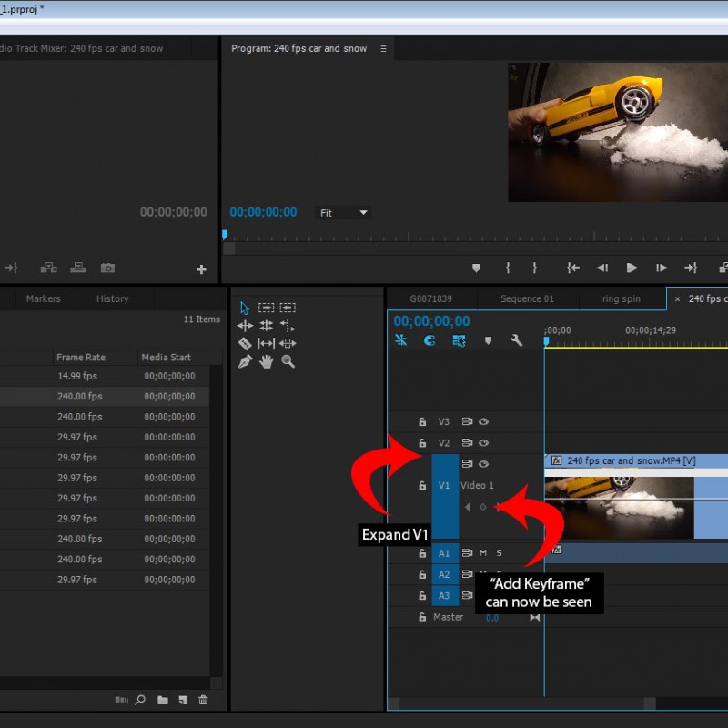Open the Program monitor panel menu
Viewport: 728px width, 728px height.
pyautogui.click(x=383, y=49)
